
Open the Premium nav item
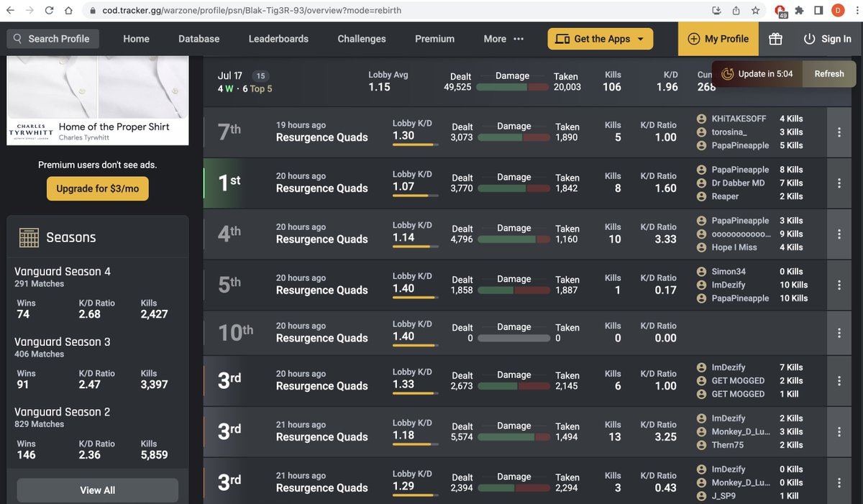point(435,39)
